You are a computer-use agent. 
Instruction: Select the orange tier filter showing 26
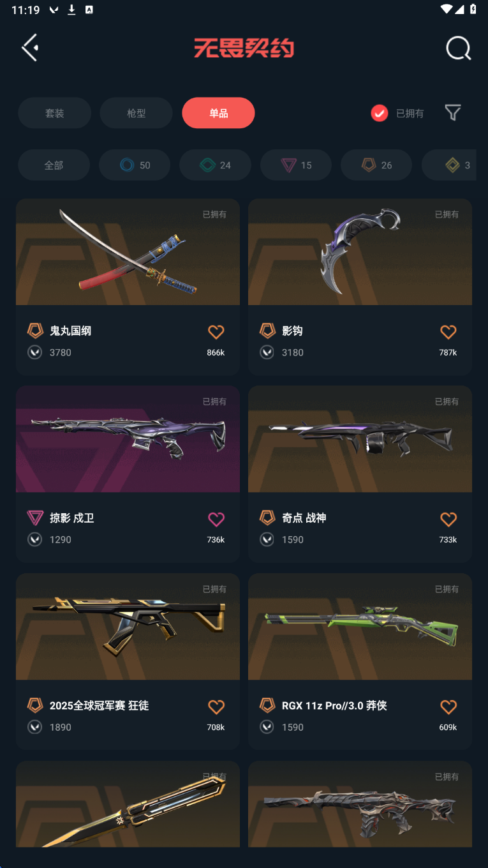coord(376,165)
